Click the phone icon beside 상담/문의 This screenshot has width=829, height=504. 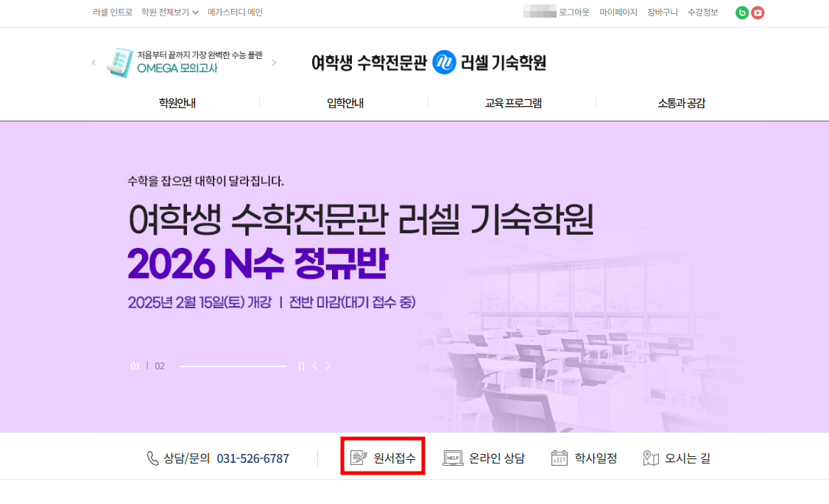152,458
